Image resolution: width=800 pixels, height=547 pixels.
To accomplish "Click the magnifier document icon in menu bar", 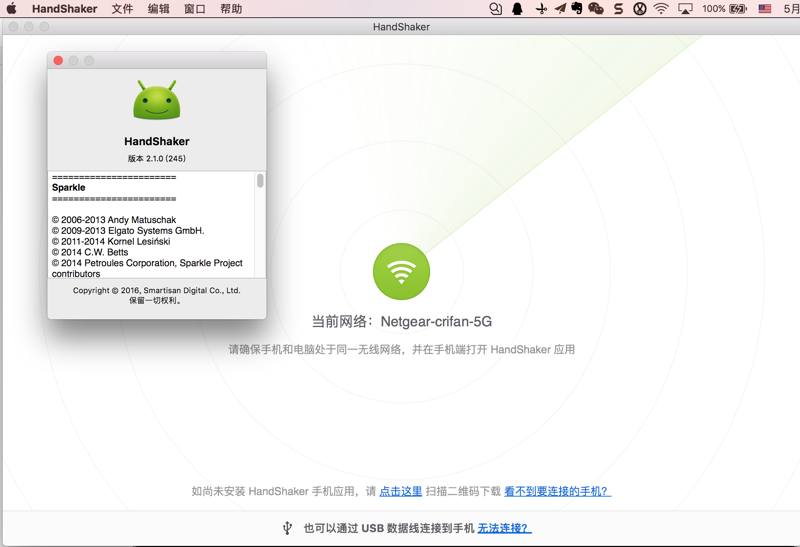I will click(x=495, y=9).
